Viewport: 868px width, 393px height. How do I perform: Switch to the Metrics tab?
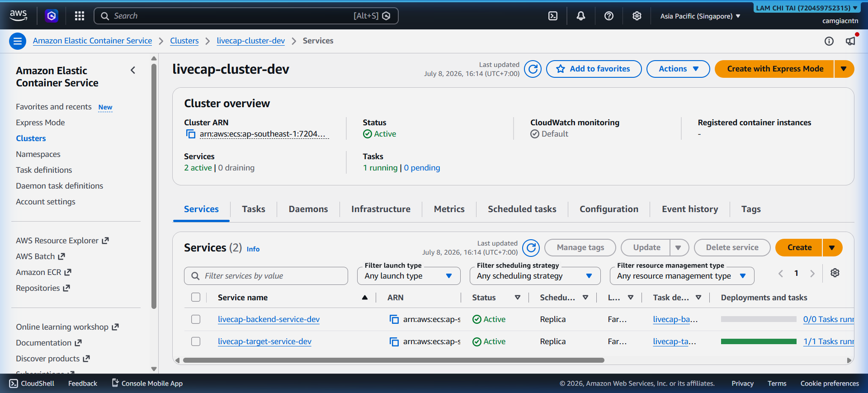(449, 209)
